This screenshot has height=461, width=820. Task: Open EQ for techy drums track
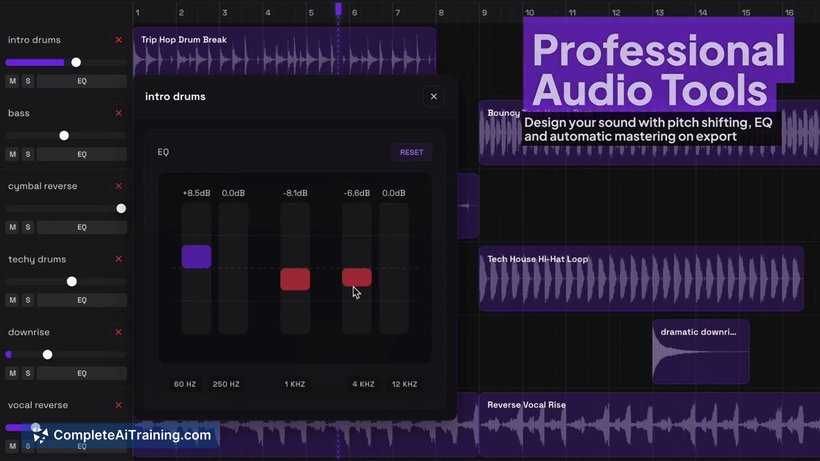(82, 300)
